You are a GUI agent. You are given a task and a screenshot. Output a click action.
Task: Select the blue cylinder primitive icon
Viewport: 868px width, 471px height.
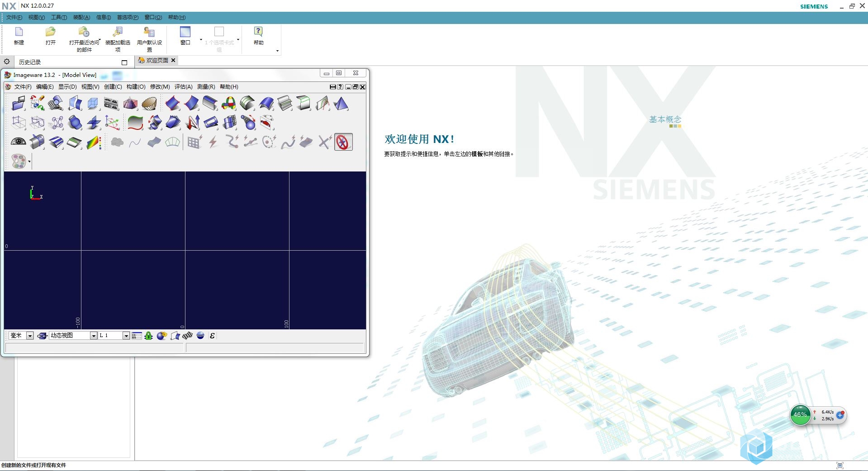(x=75, y=123)
